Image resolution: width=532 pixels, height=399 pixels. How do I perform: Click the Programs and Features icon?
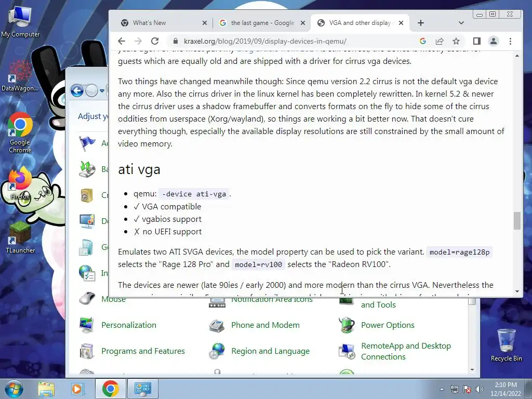[87, 351]
